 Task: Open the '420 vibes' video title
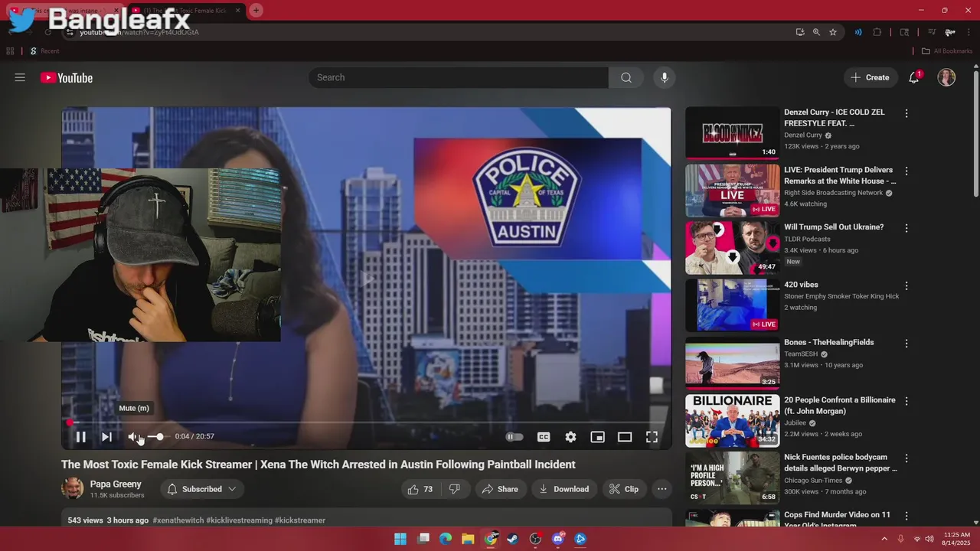[x=801, y=285]
